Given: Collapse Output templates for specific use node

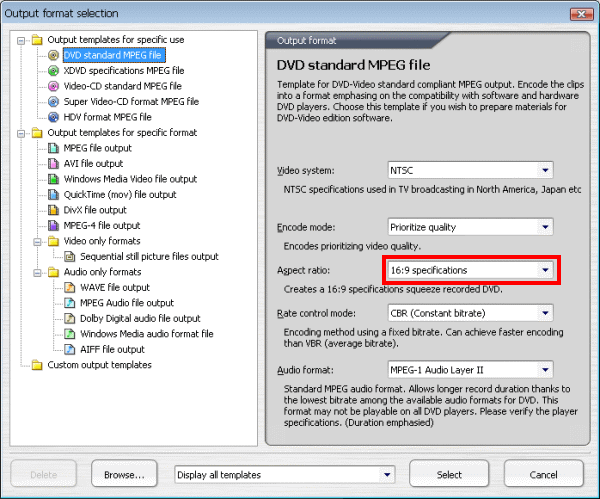Looking at the screenshot, I should tap(21, 40).
